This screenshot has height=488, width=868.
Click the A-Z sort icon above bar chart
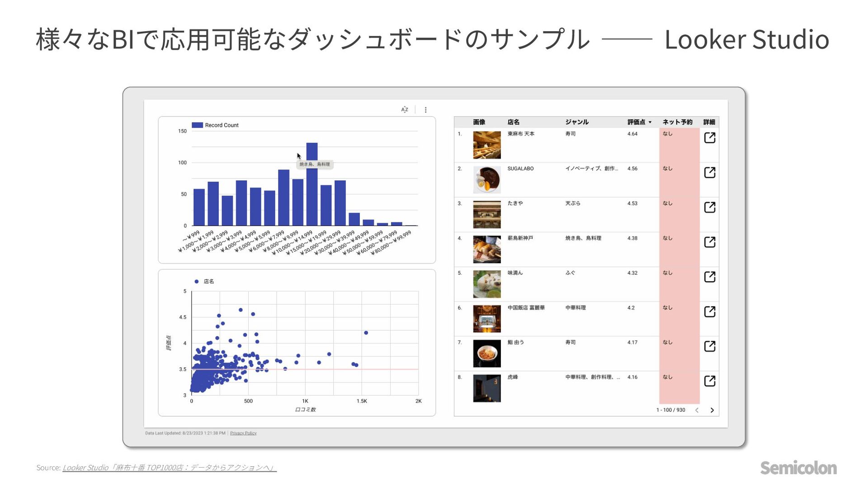coord(405,109)
